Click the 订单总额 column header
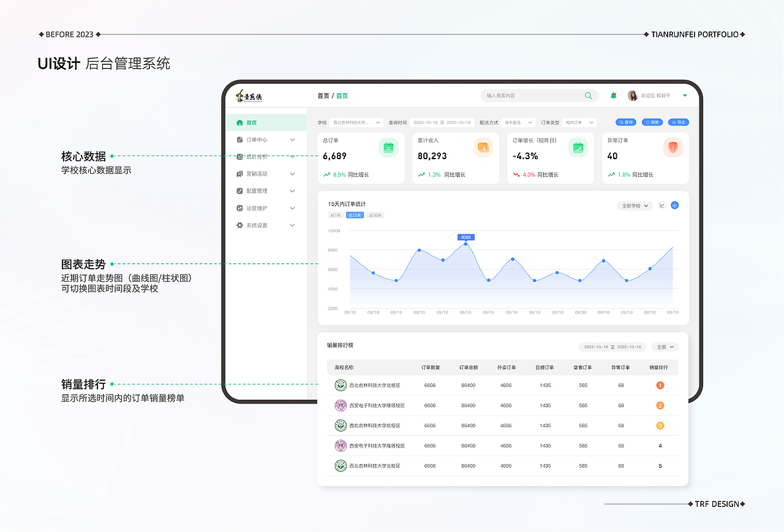The image size is (784, 532). tap(469, 367)
